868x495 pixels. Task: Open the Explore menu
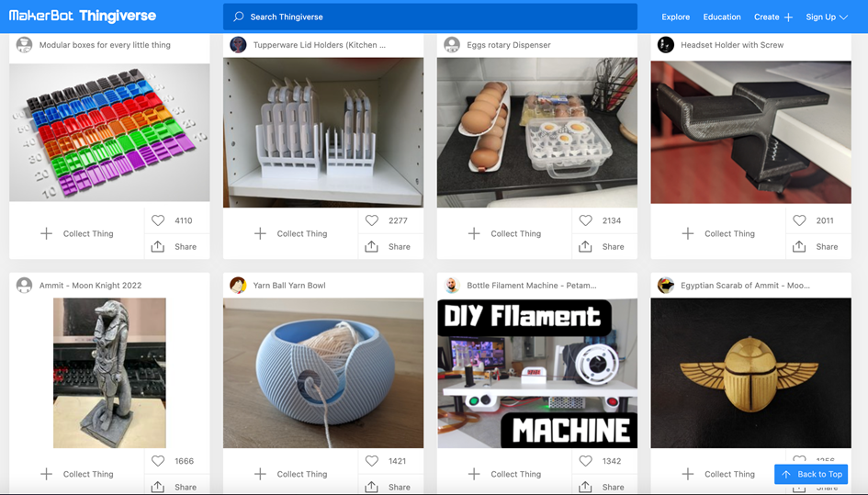675,17
